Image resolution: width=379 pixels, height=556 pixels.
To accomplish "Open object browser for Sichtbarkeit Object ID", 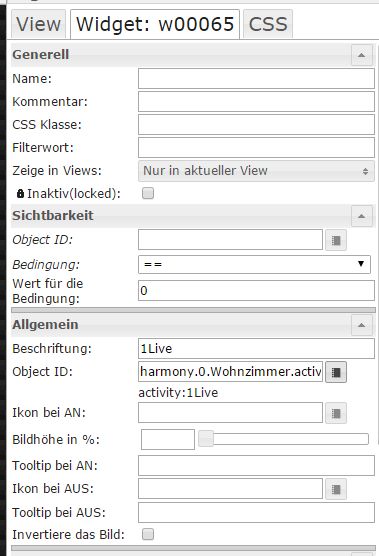I will click(x=336, y=240).
